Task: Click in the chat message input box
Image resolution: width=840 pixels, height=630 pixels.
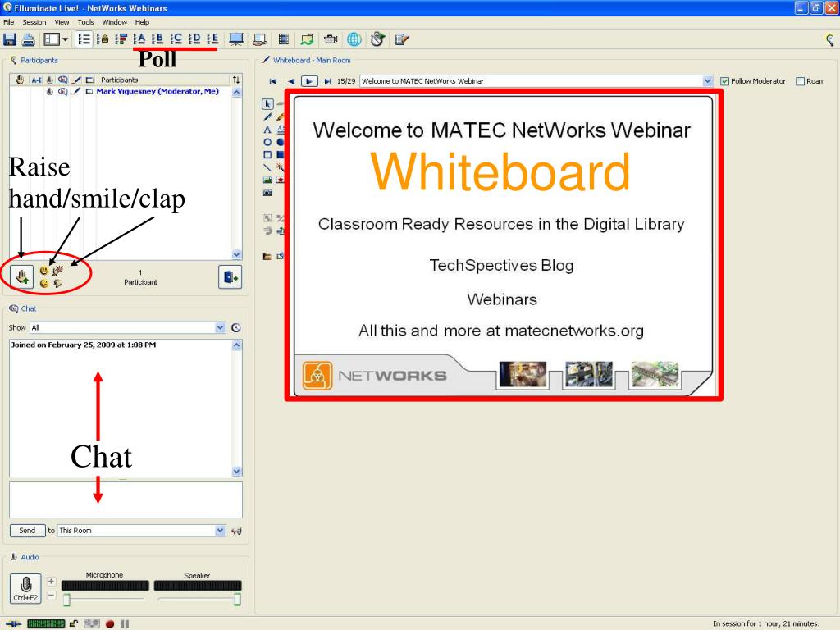Action: pos(126,500)
